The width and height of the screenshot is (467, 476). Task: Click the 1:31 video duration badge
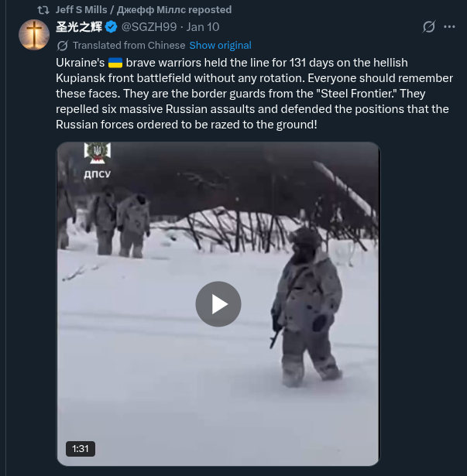pyautogui.click(x=81, y=449)
